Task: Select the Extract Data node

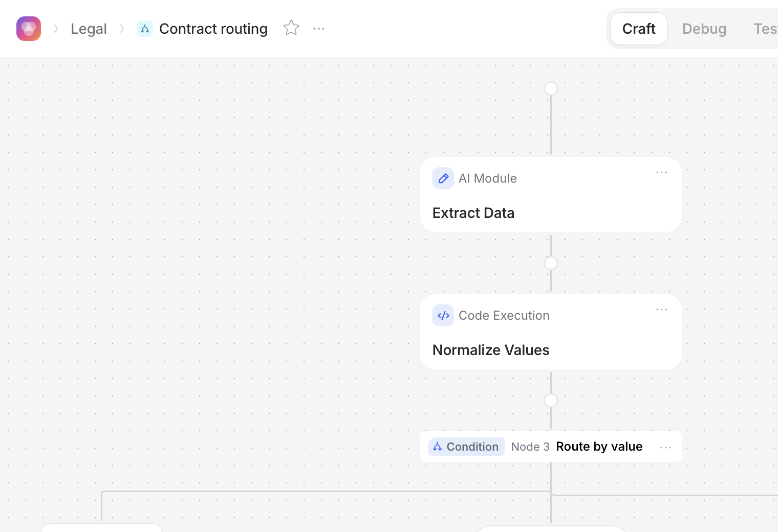Action: point(551,195)
